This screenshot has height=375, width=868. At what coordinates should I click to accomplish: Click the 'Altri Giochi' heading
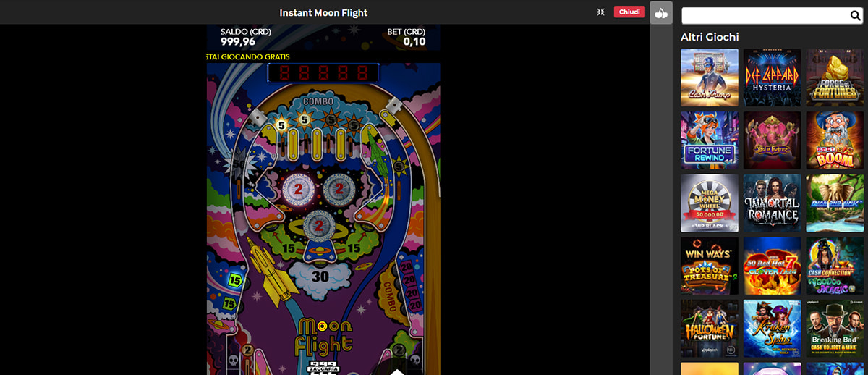click(x=710, y=37)
